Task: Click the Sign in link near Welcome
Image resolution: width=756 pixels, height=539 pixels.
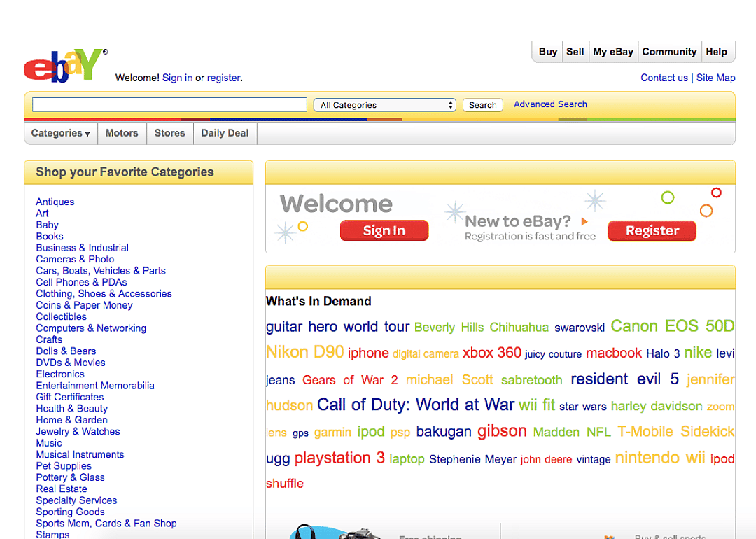Action: tap(177, 78)
